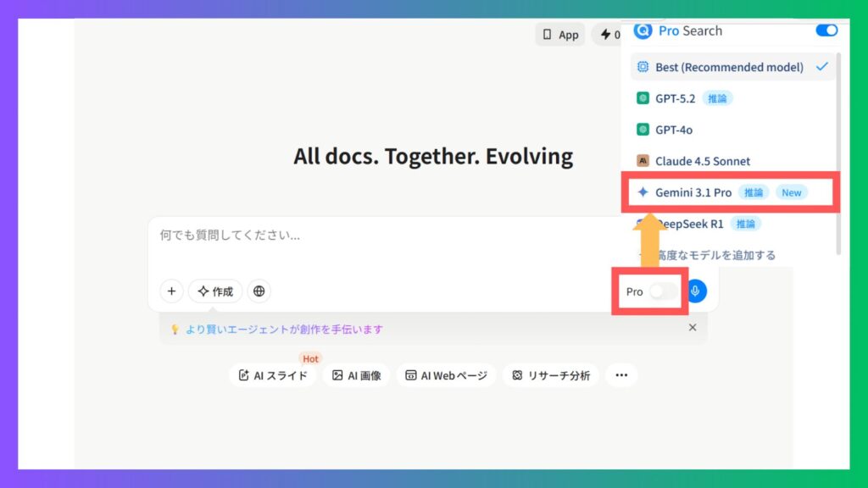The width and height of the screenshot is (868, 488).
Task: Open the 作成 create dropdown
Action: click(215, 291)
